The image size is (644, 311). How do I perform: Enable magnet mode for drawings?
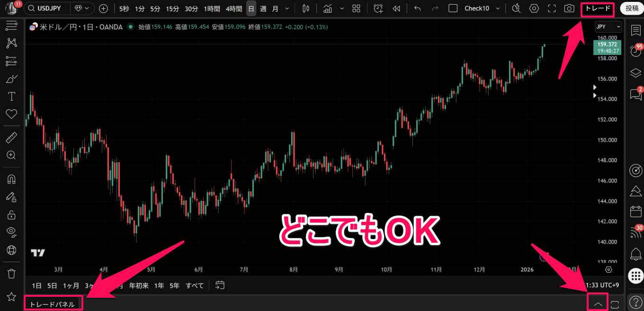[11, 179]
